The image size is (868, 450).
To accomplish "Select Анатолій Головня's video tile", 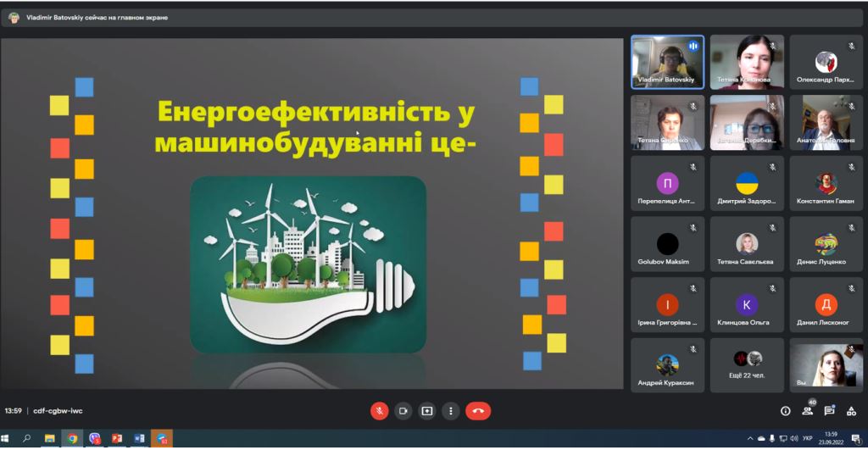I will tap(826, 122).
